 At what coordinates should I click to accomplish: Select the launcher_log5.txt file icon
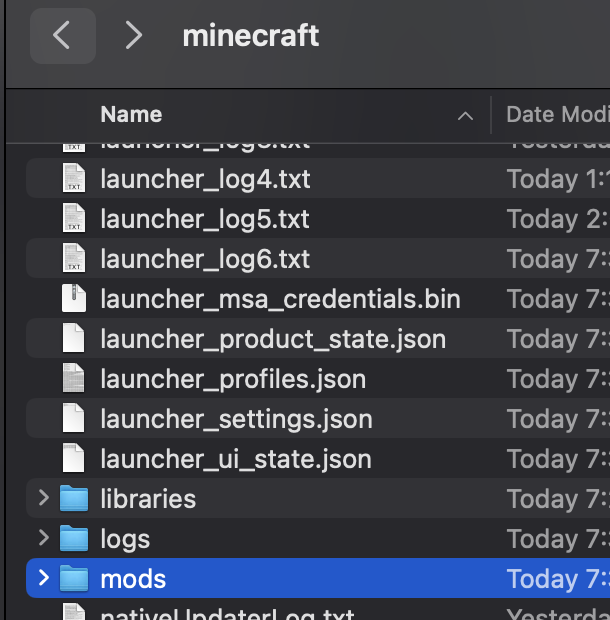click(x=74, y=218)
